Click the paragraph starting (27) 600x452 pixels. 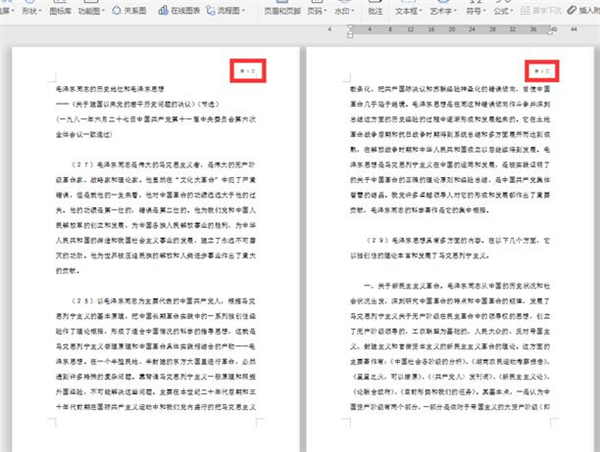[156, 218]
